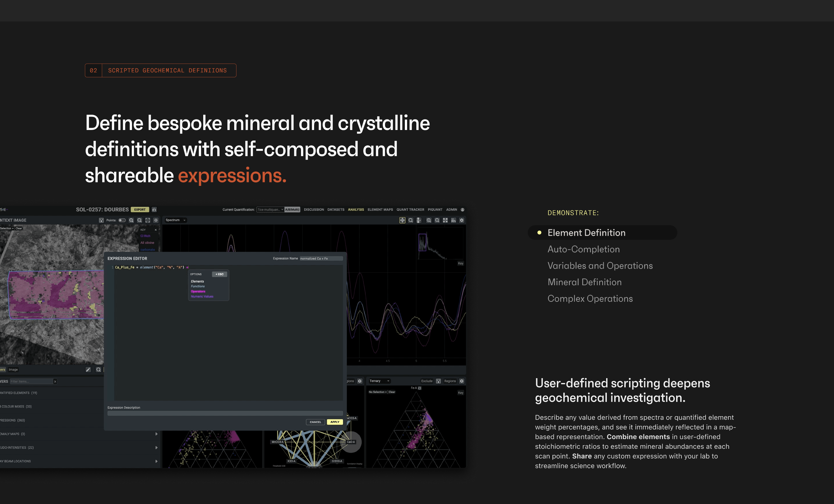Click the Expression Name input field

coord(321,259)
